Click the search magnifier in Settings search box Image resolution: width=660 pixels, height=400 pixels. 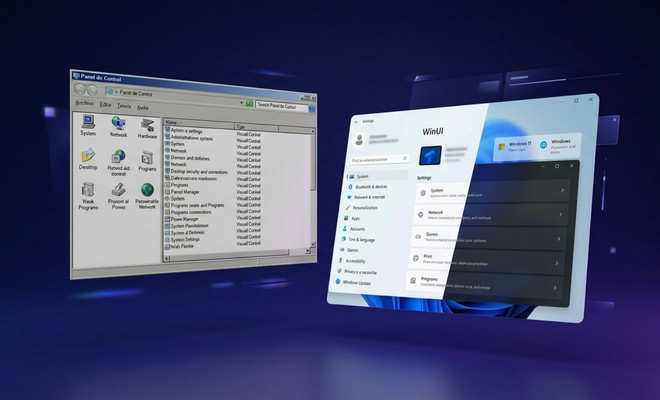(x=405, y=158)
